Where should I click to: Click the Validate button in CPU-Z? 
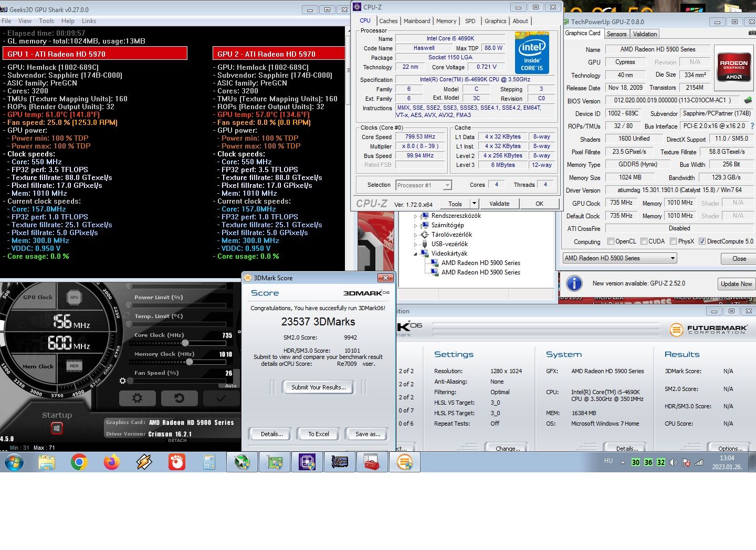499,204
